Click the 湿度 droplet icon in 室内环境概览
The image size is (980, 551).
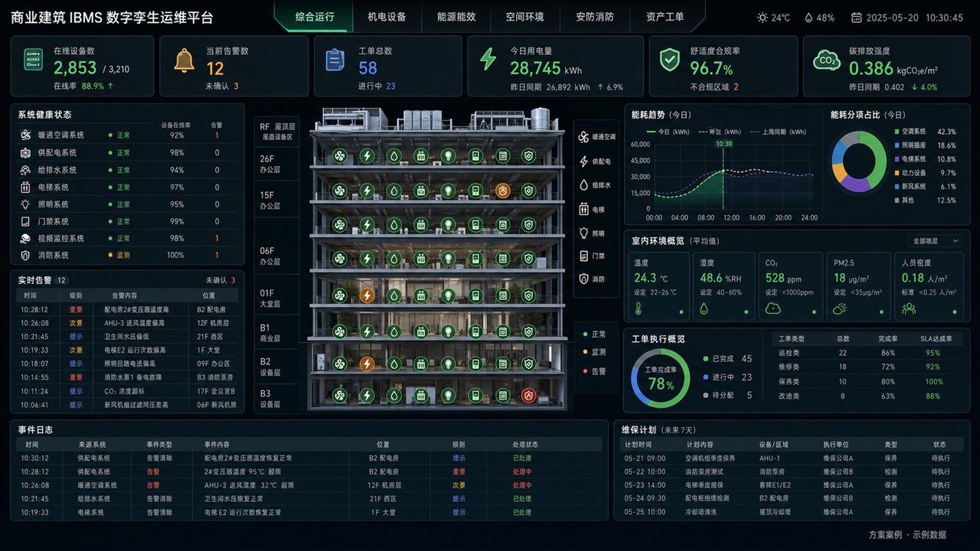[x=704, y=308]
